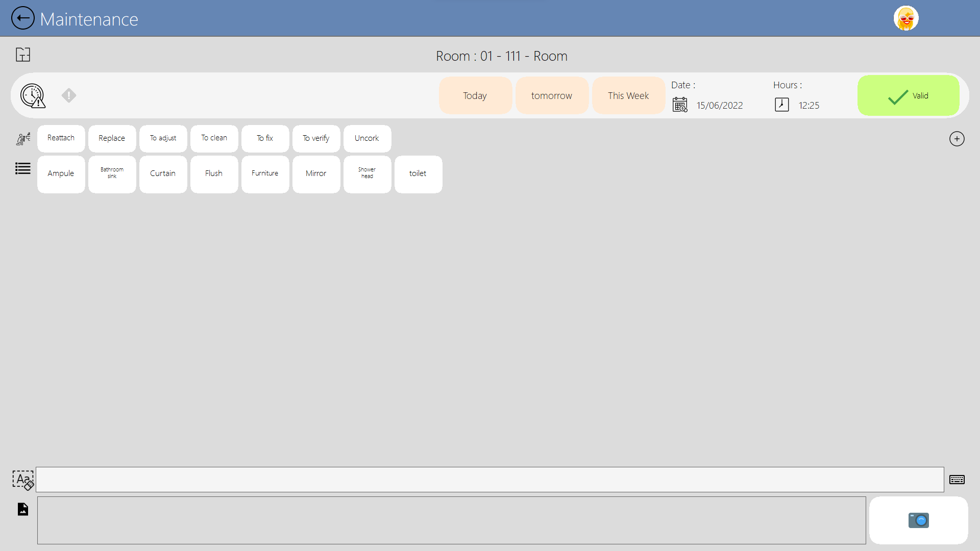Open the user avatar profile
Viewport: 980px width, 551px height.
coord(906,19)
